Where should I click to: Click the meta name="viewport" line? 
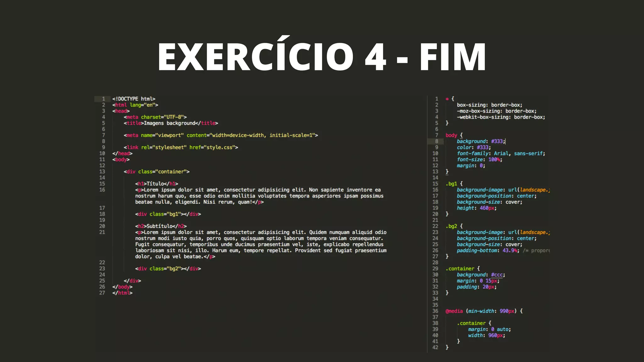tap(221, 135)
